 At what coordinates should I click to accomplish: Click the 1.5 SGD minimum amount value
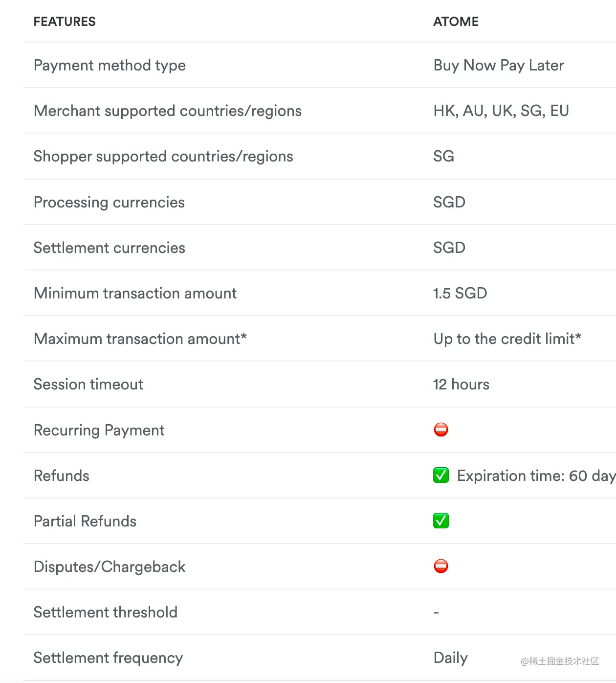coord(460,293)
